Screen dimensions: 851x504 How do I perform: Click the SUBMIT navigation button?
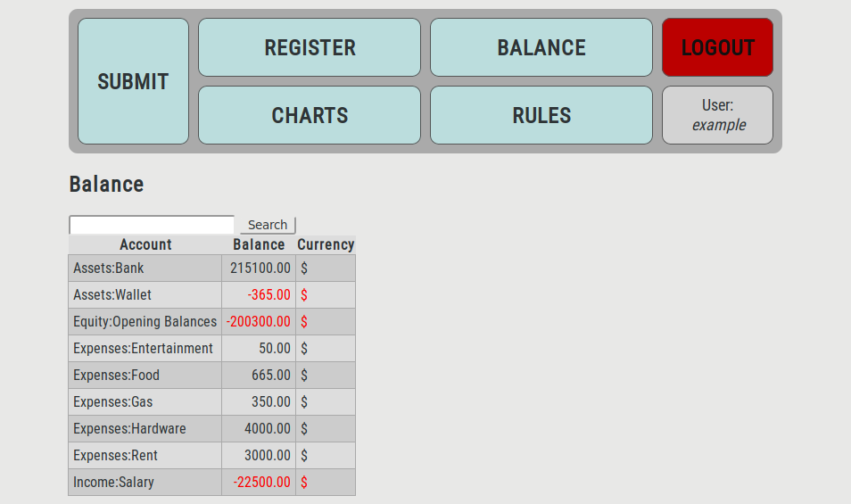(x=133, y=81)
